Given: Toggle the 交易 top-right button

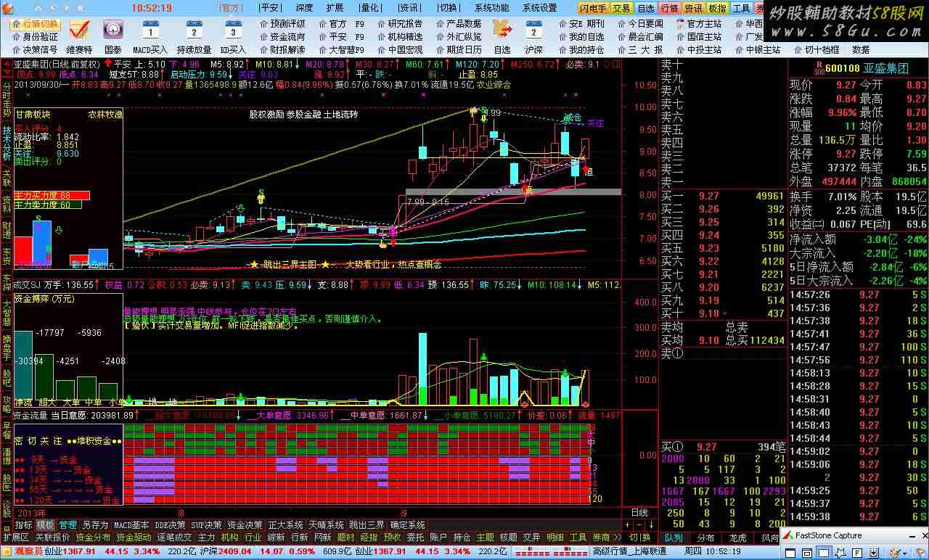Looking at the screenshot, I should pos(622,8).
